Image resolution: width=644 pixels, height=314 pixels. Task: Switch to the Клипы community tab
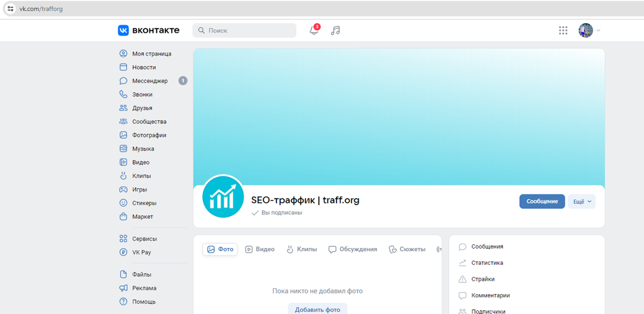pos(302,249)
